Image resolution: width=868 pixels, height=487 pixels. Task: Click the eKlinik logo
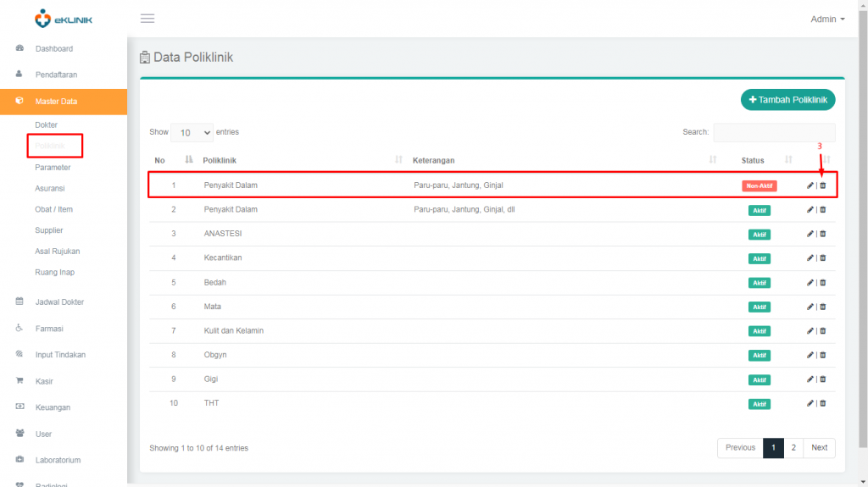click(63, 19)
